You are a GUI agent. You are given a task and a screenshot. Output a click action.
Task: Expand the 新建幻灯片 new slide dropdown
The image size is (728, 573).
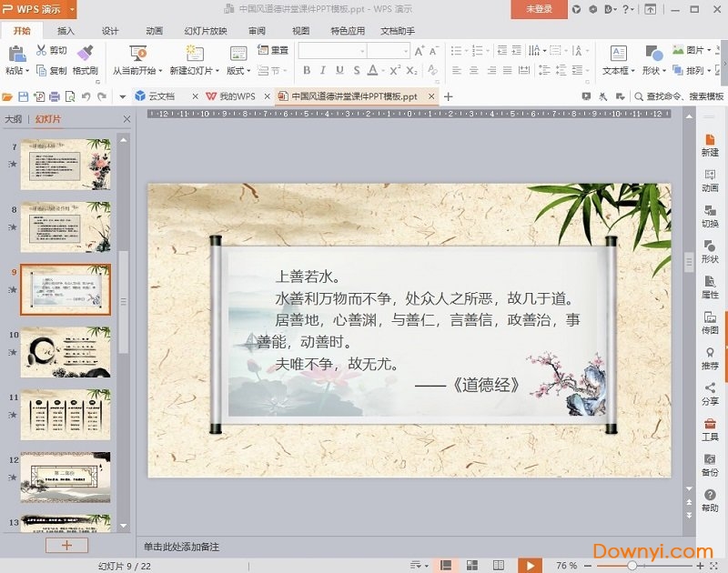pyautogui.click(x=194, y=70)
